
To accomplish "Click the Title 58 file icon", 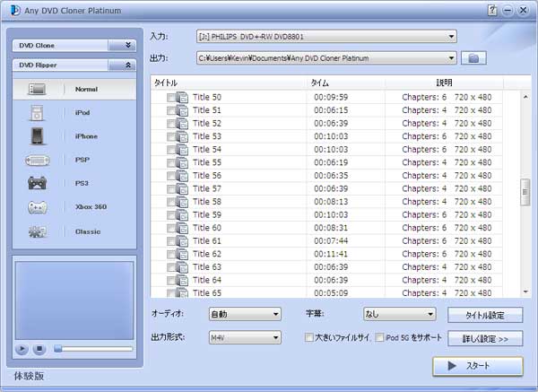I will tap(183, 202).
